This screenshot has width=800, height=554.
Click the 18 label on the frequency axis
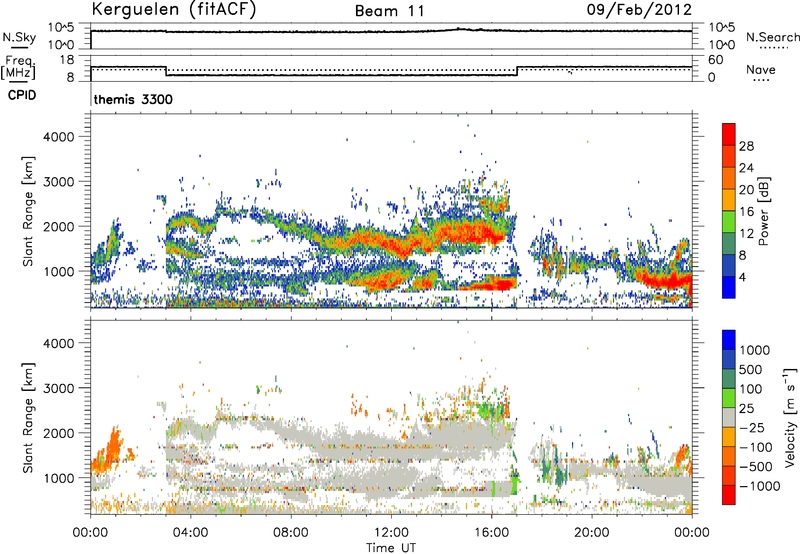pyautogui.click(x=66, y=60)
